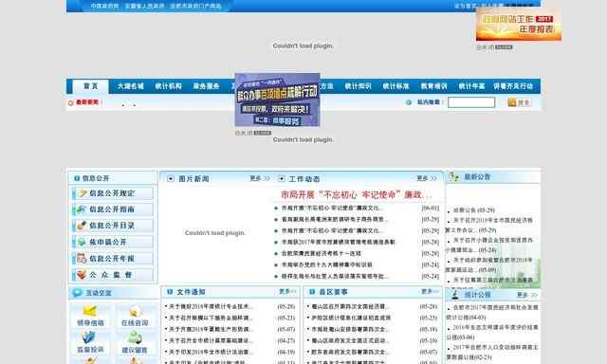Click the 信息公开目录 pen icon
607x364 pixels.
(82, 226)
